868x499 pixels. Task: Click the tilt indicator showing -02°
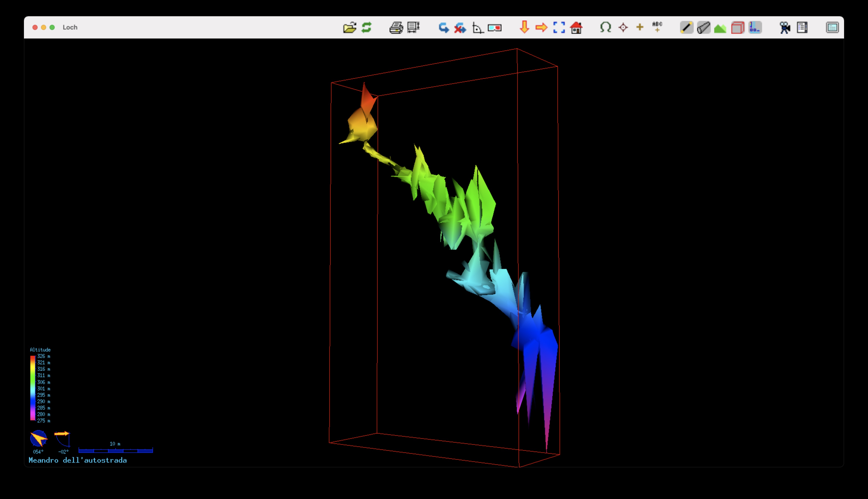tap(62, 439)
